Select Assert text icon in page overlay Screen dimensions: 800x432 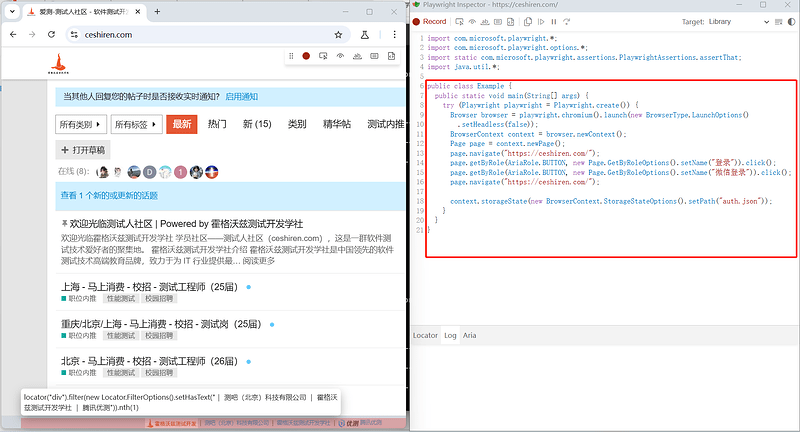(357, 56)
